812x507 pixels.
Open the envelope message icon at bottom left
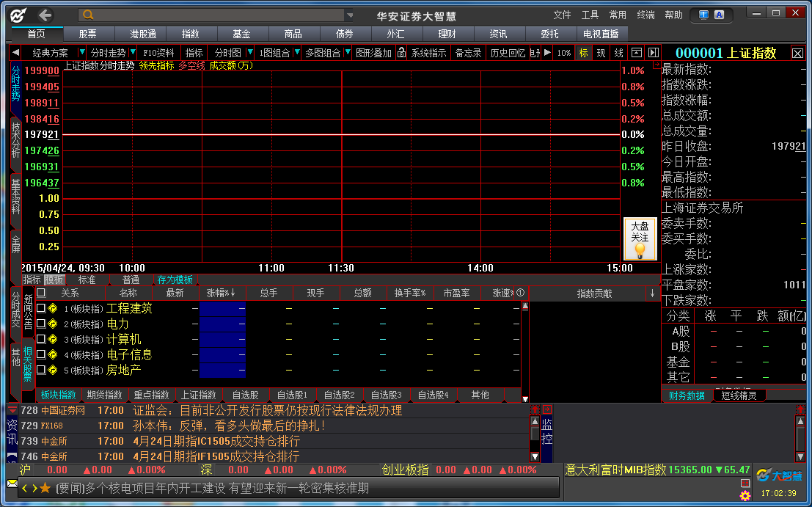[x=12, y=484]
